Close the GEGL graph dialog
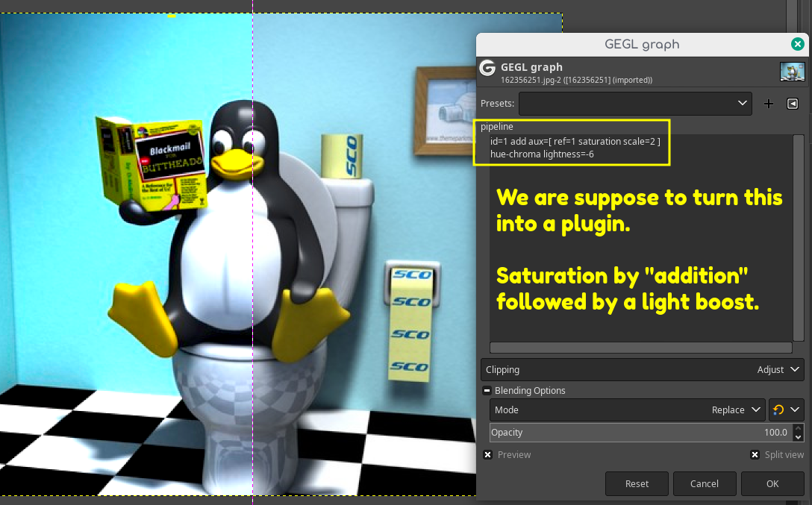Viewport: 812px width, 505px height. [798, 45]
